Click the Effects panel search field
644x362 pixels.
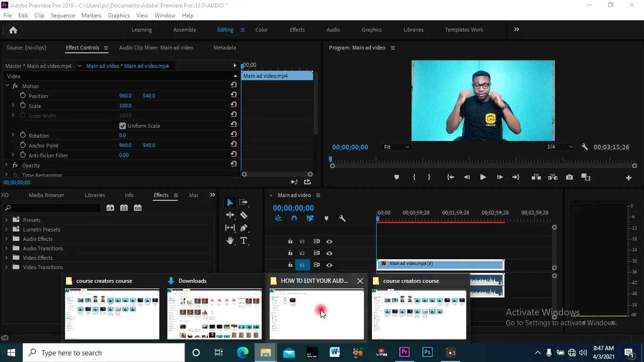pos(52,208)
